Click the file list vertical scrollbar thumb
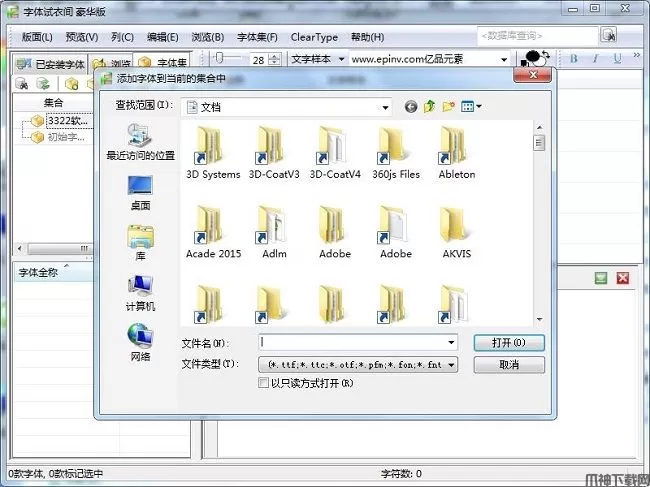The height and width of the screenshot is (487, 650). tap(539, 143)
